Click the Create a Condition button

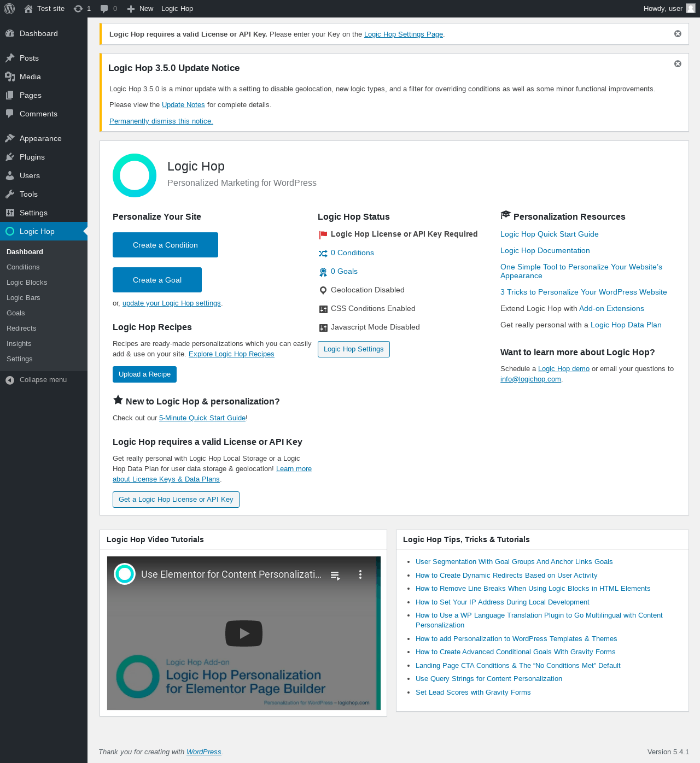(x=165, y=245)
